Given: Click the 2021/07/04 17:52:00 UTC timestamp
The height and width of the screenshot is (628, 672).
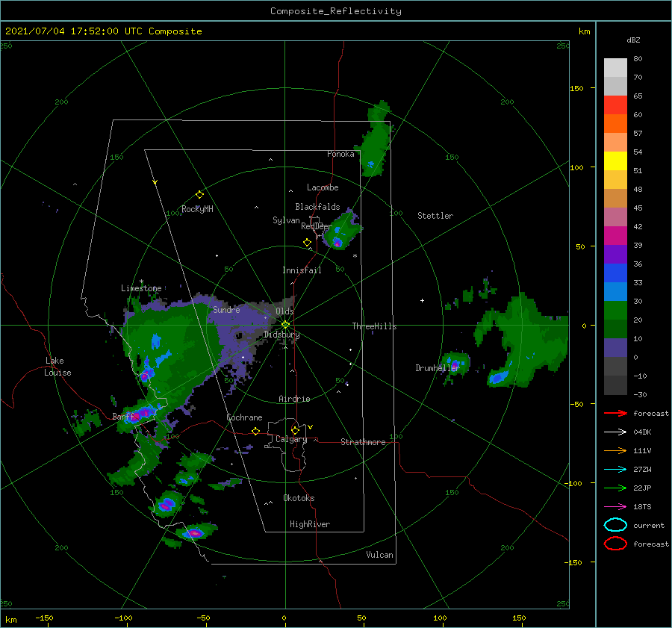Looking at the screenshot, I should coord(74,31).
